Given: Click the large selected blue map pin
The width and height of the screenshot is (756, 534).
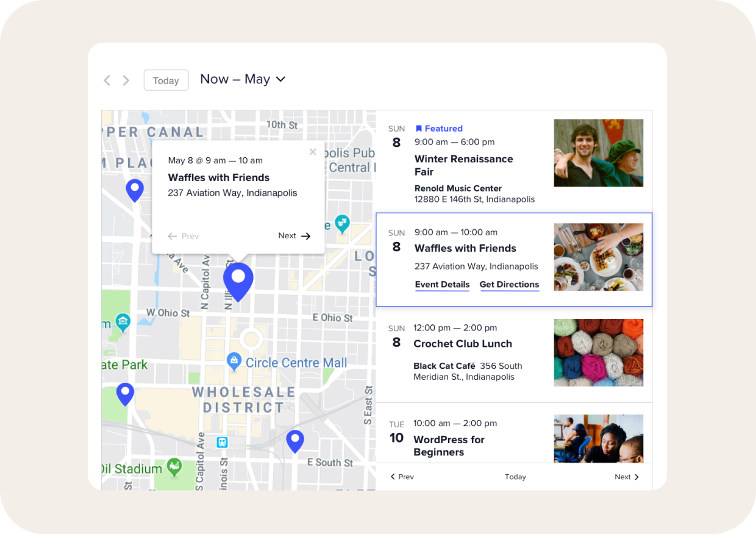Looking at the screenshot, I should click(238, 280).
